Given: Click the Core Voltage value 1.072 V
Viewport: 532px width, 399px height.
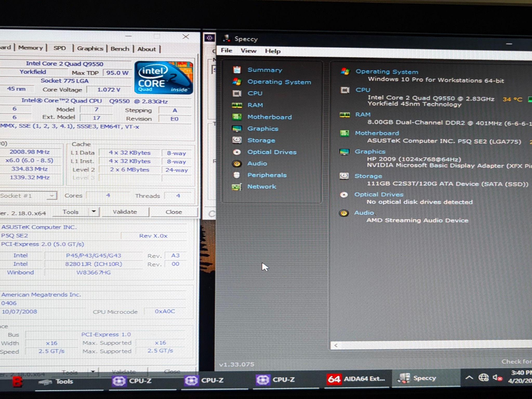Looking at the screenshot, I should click(109, 90).
